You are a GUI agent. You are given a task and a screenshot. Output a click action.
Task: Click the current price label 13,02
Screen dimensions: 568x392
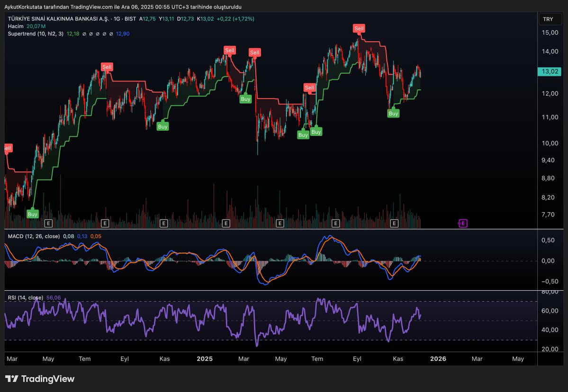tap(549, 71)
